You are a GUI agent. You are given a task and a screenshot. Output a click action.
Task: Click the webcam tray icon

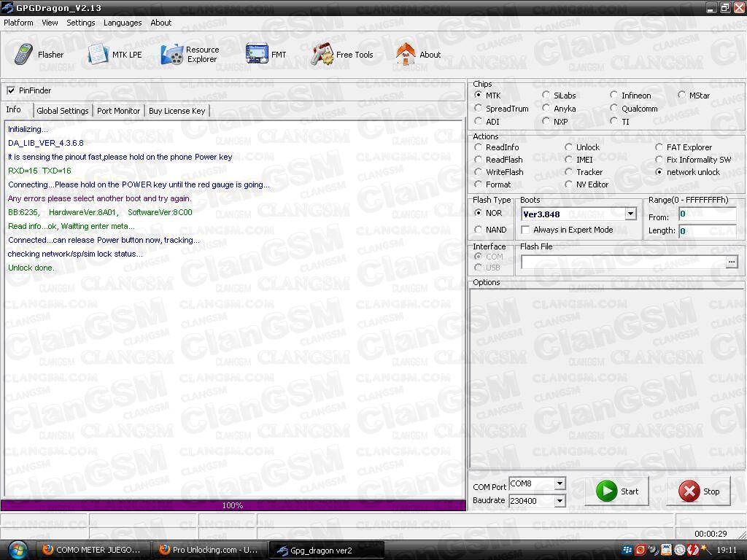click(x=653, y=550)
